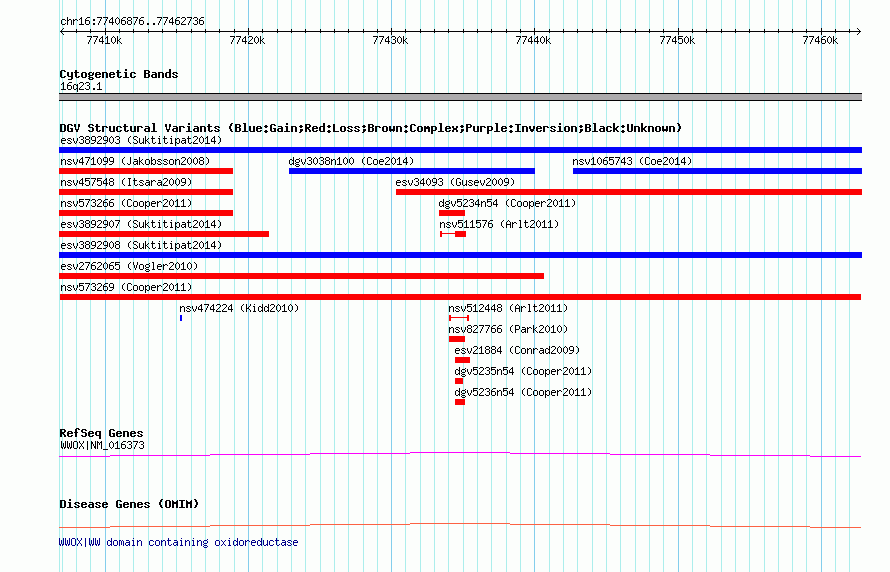The image size is (890, 572).
Task: Click the magenta WWOX RefSeq gene line
Action: point(460,454)
